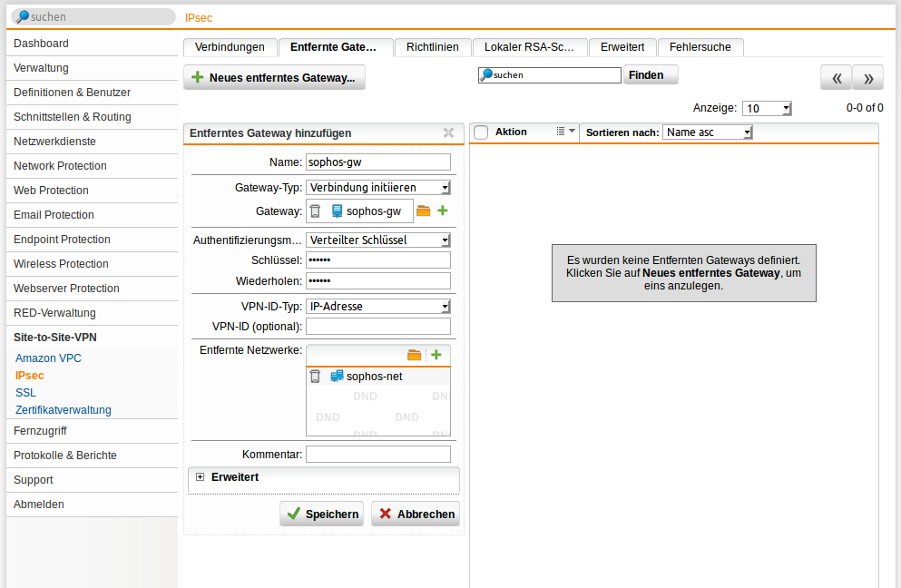Click the Finden search button
Screen dimensions: 901x588
(650, 74)
